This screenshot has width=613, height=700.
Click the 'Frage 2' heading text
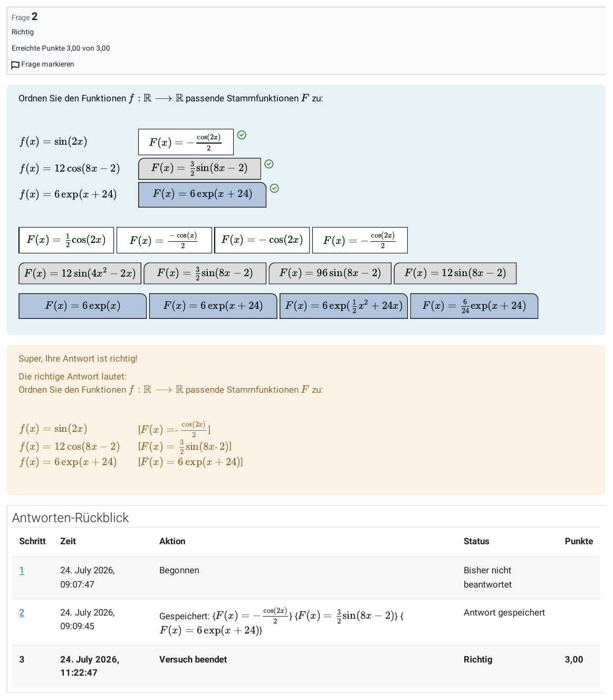[25, 17]
